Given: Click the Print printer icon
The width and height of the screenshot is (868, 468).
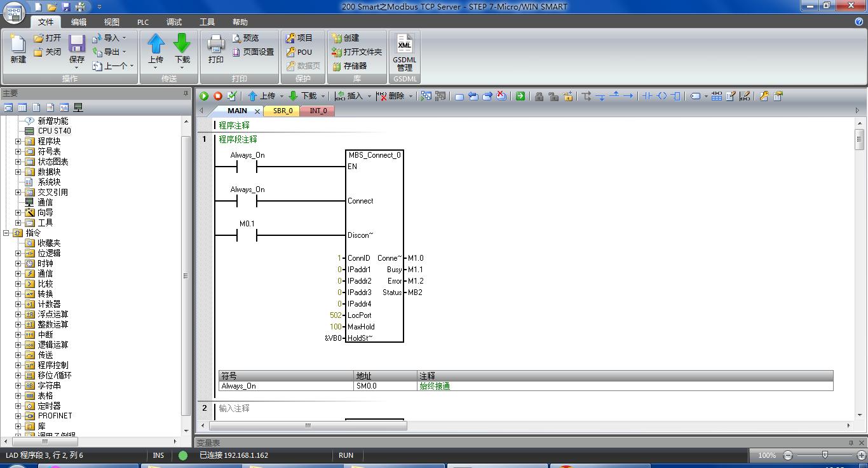Looking at the screenshot, I should (x=216, y=44).
